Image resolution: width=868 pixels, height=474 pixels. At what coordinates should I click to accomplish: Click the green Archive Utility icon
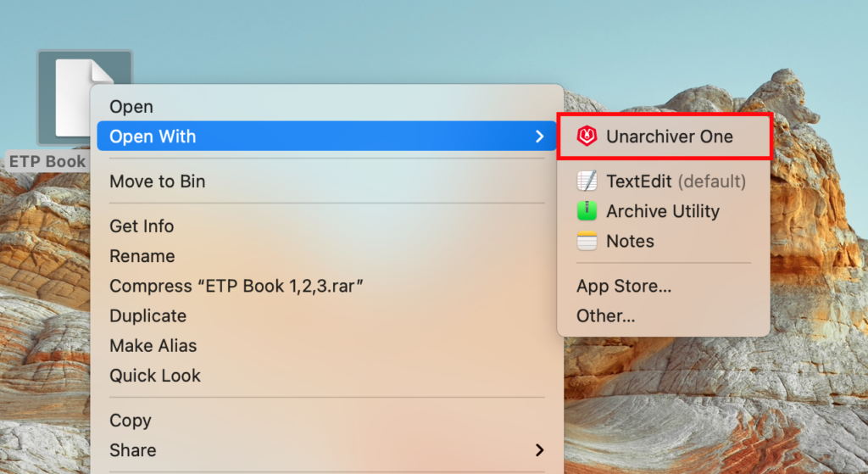pos(587,211)
